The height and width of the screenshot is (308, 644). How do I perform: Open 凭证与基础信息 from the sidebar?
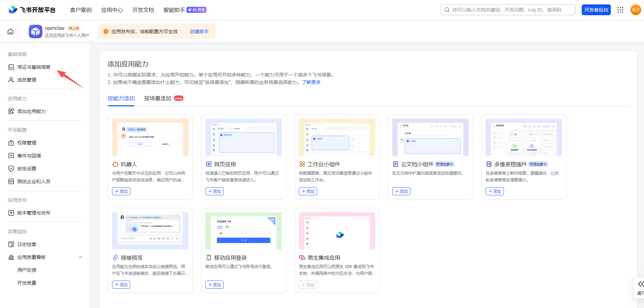coord(33,67)
